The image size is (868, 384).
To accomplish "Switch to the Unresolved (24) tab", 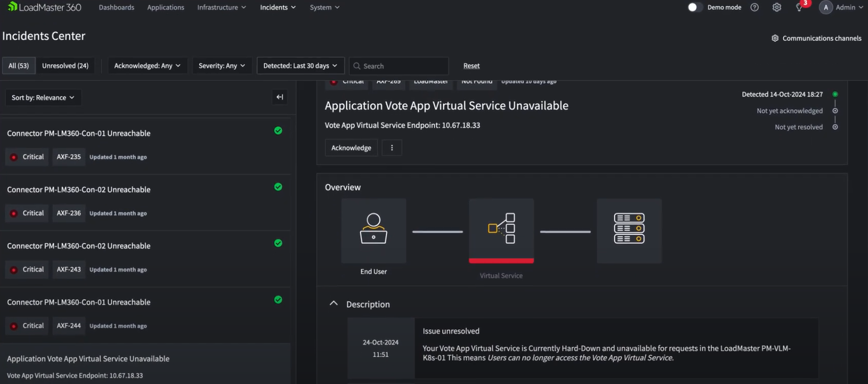I will coord(65,66).
